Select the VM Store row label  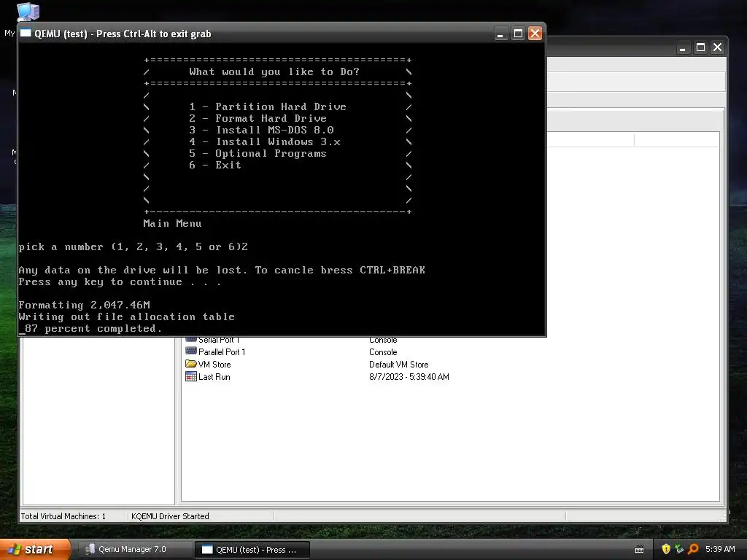(x=214, y=365)
